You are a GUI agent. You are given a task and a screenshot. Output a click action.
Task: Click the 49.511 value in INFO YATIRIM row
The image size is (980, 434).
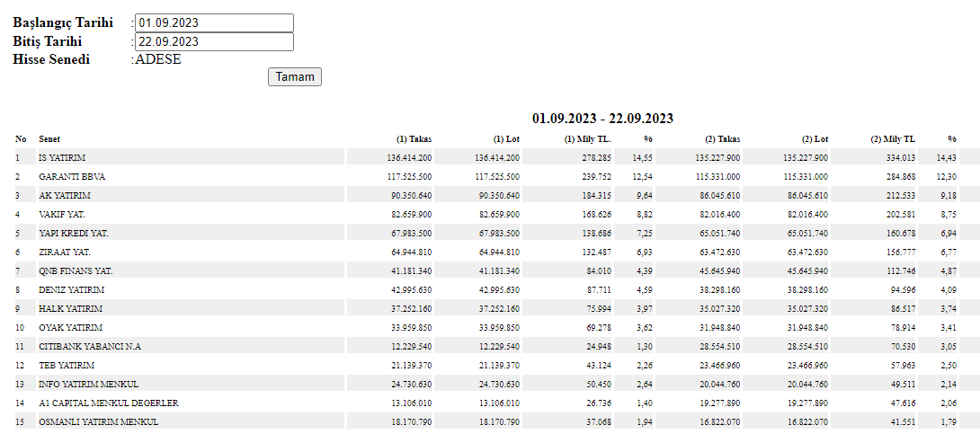pyautogui.click(x=904, y=384)
